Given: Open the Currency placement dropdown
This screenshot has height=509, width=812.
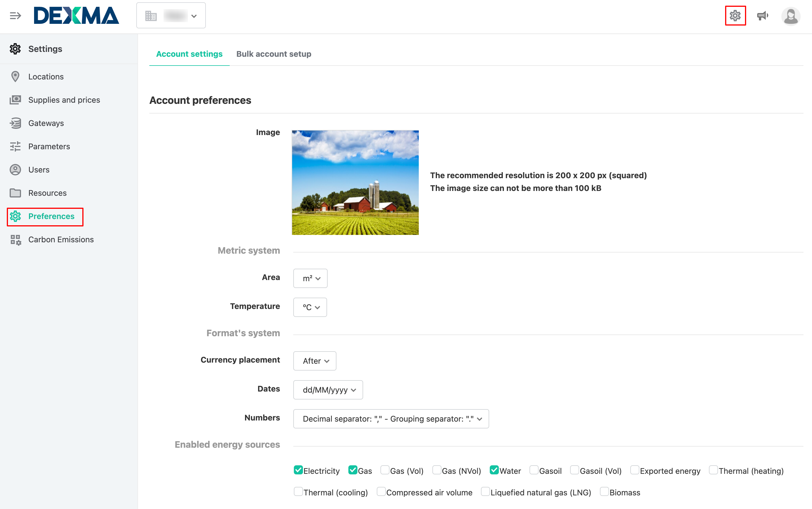Looking at the screenshot, I should tap(315, 361).
